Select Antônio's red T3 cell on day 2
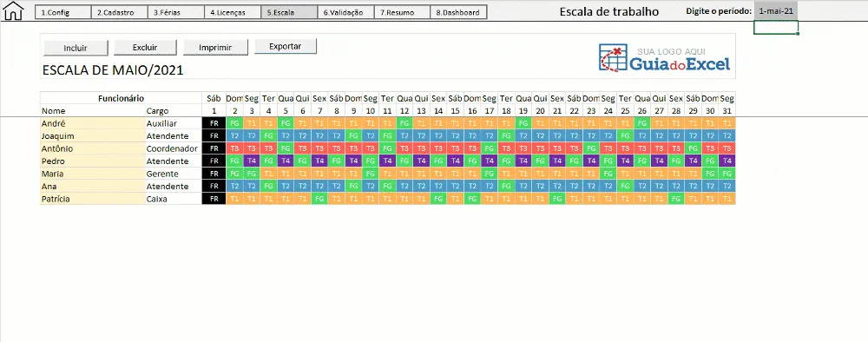The width and height of the screenshot is (868, 342). coord(234,148)
